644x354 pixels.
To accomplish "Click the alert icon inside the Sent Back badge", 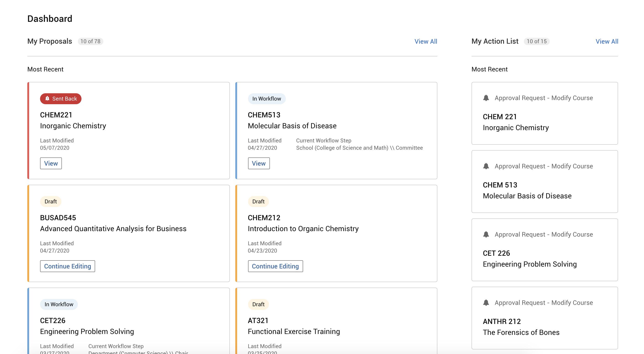I will [x=47, y=99].
